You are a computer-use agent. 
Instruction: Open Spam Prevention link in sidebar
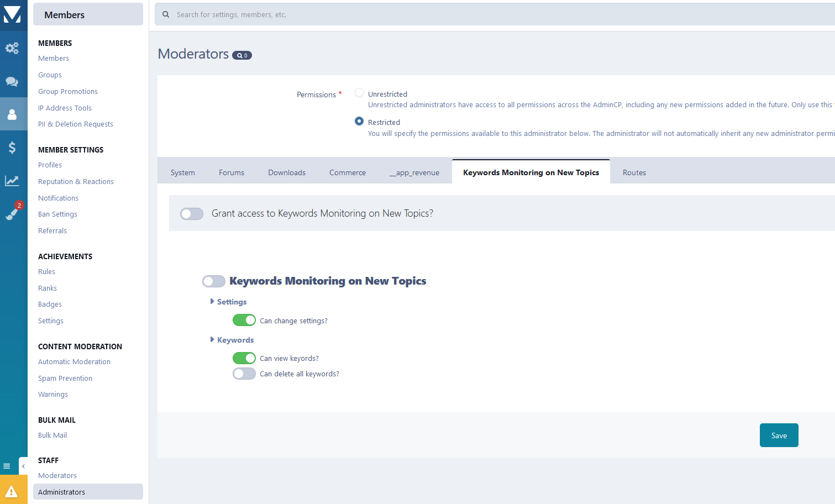[x=65, y=379]
